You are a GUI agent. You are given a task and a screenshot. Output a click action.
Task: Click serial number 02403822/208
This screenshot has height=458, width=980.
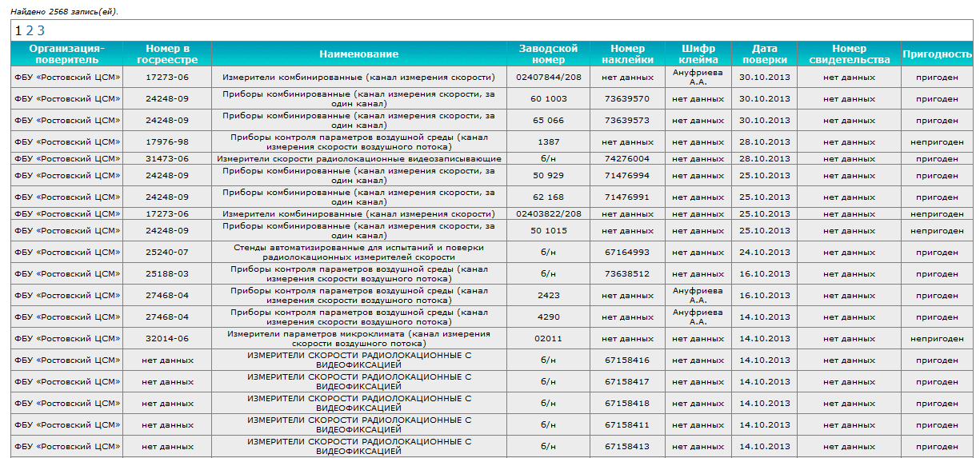coord(548,214)
